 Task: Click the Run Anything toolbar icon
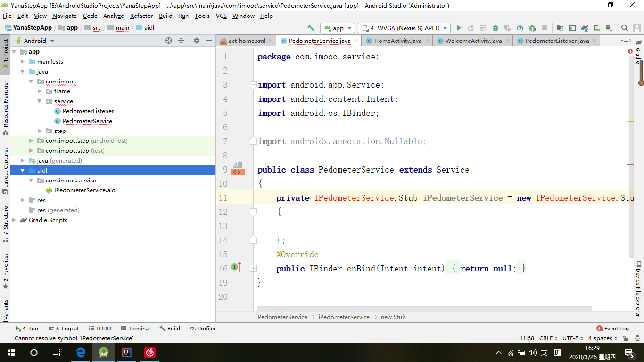(572, 28)
